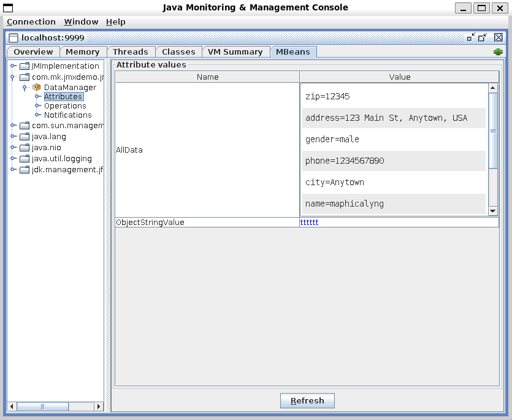The width and height of the screenshot is (512, 420).
Task: Click the java.lang folder icon
Action: (25, 137)
